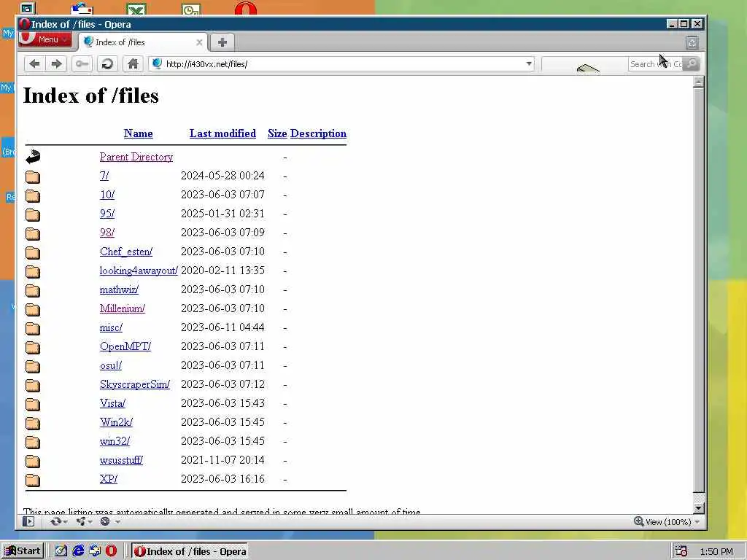Click the folder icon beside XP/
The width and height of the screenshot is (747, 560).
32,480
